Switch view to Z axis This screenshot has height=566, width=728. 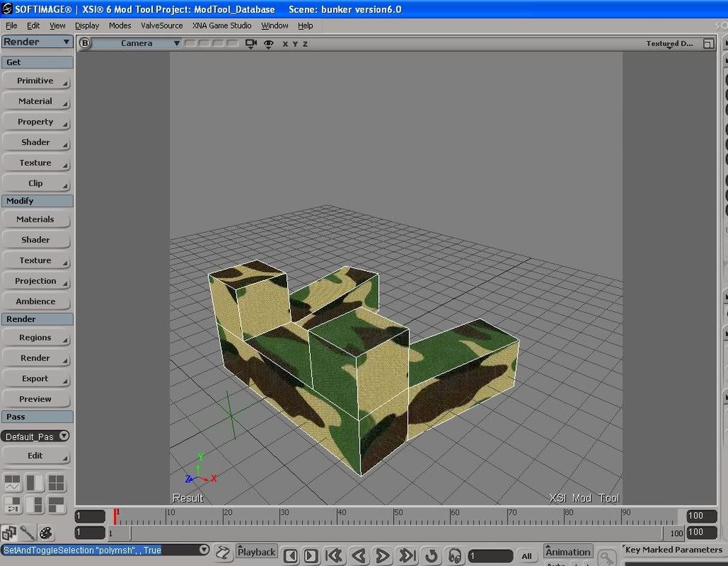coord(305,43)
